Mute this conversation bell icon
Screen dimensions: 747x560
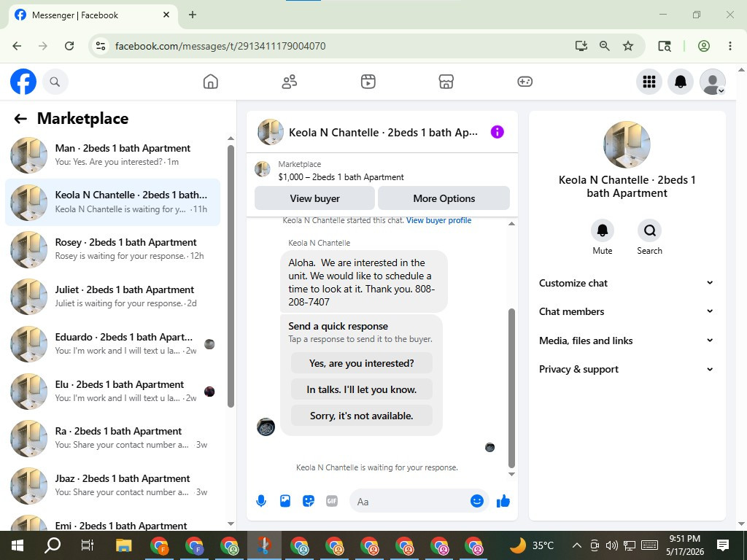pyautogui.click(x=602, y=230)
